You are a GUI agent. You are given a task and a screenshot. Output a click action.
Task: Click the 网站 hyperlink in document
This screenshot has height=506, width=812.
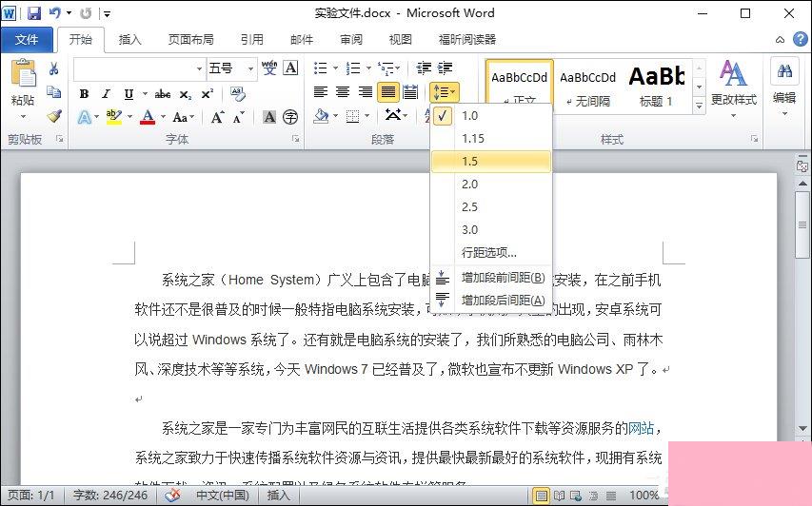tap(641, 428)
